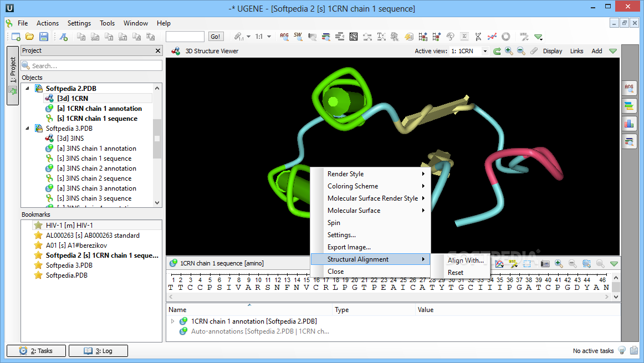
Task: Click the position input field beside Go!
Action: click(185, 37)
